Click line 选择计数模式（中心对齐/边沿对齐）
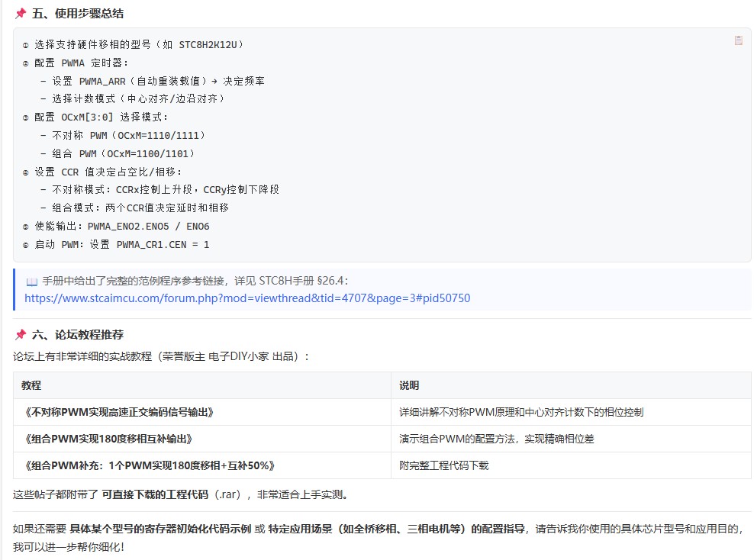This screenshot has height=560, width=754. [x=133, y=98]
